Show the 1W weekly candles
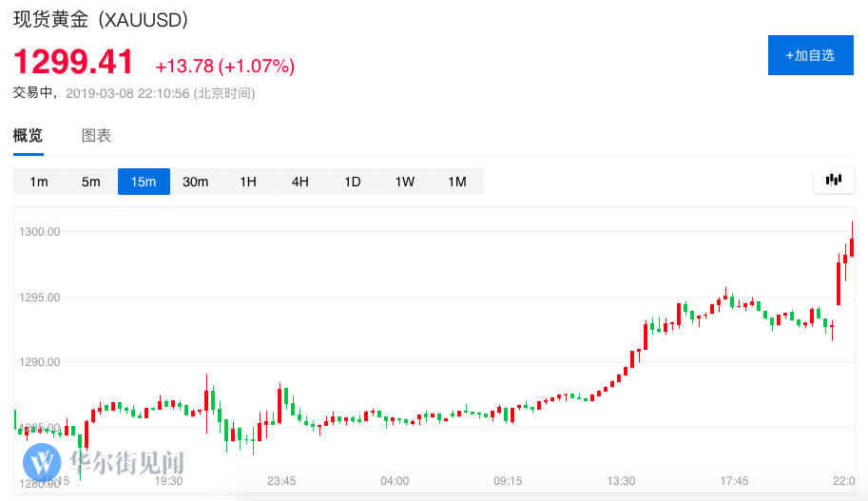Screen dimensions: 868x501 point(405,182)
